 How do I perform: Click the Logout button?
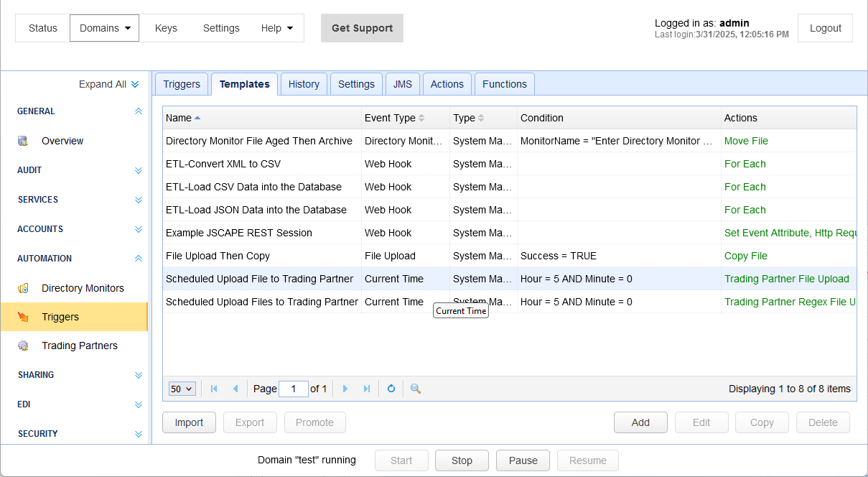click(x=826, y=28)
